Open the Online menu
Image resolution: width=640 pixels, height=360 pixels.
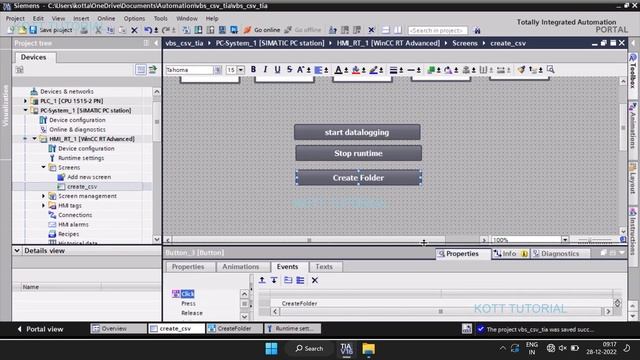[x=106, y=18]
